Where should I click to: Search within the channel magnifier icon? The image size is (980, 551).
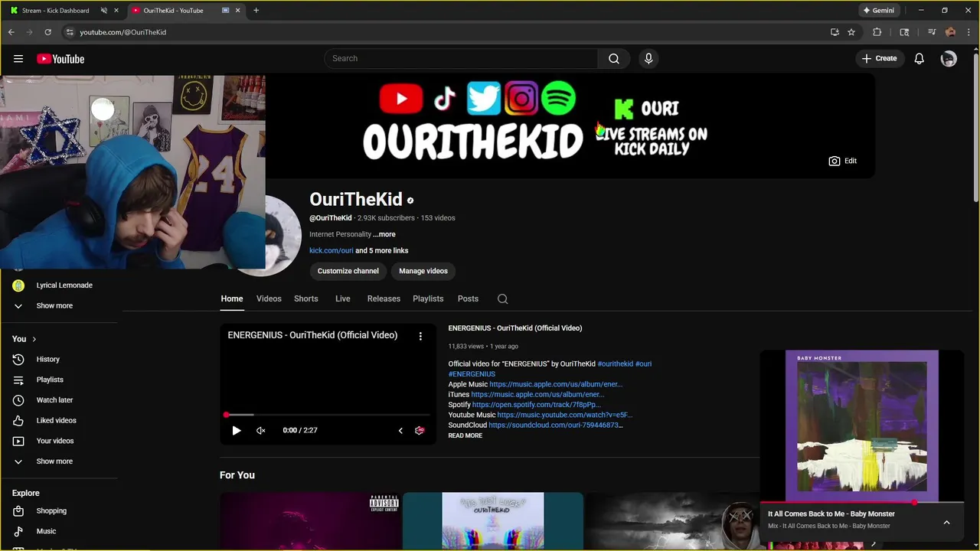[x=502, y=299]
